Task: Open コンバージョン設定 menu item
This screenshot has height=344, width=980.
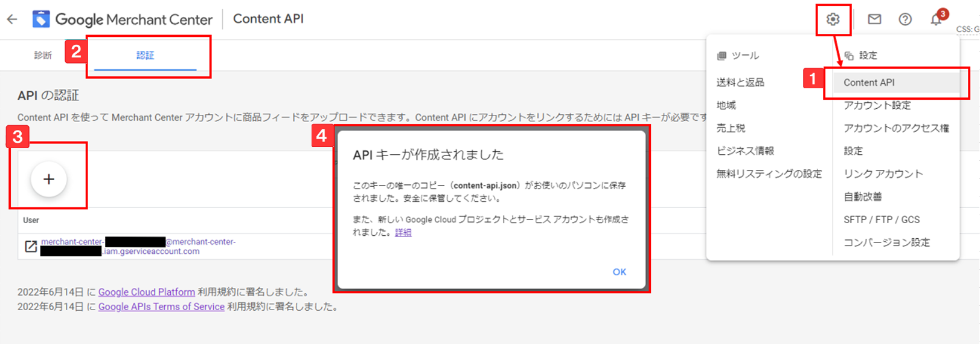Action: tap(886, 242)
